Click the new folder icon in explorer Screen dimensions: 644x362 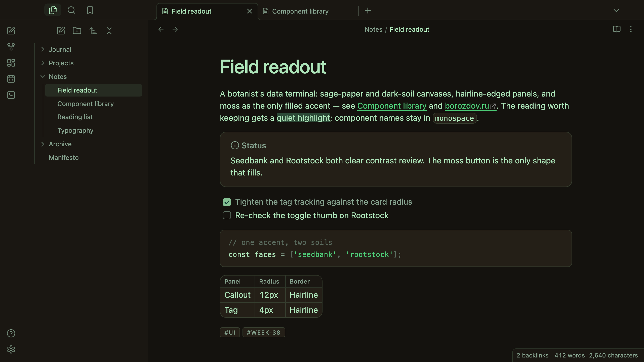[77, 31]
